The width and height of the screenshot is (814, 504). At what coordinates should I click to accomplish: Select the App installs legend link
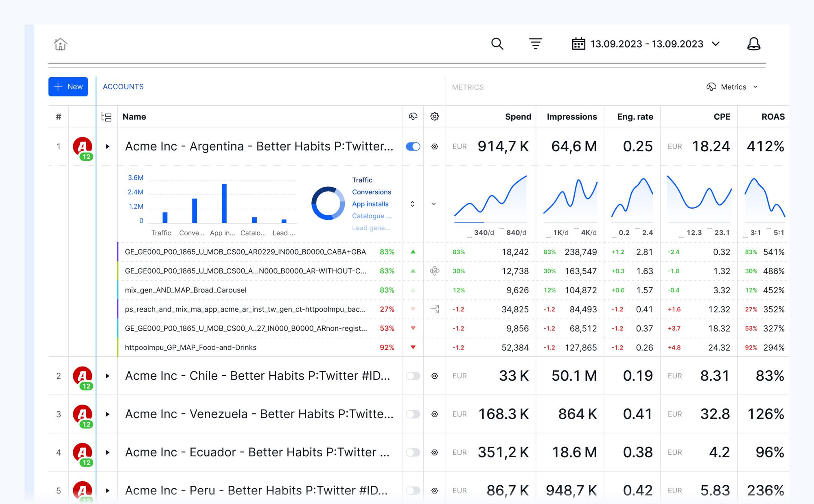(370, 204)
